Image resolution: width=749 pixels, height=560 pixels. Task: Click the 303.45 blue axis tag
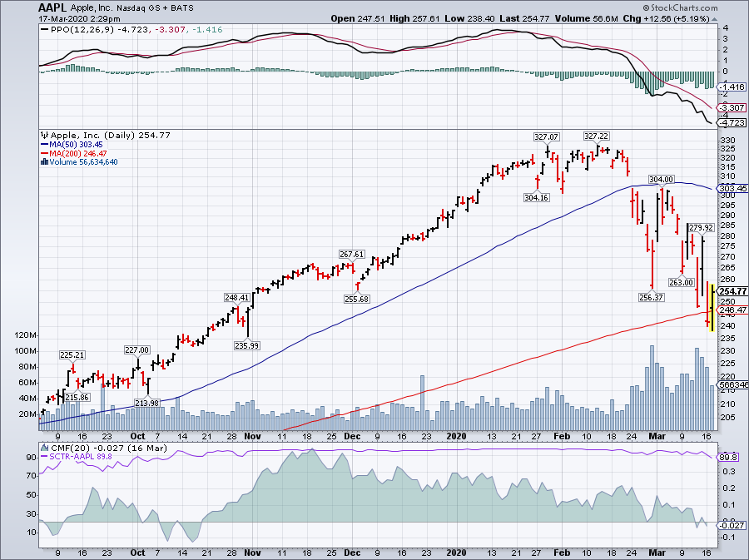tap(733, 188)
